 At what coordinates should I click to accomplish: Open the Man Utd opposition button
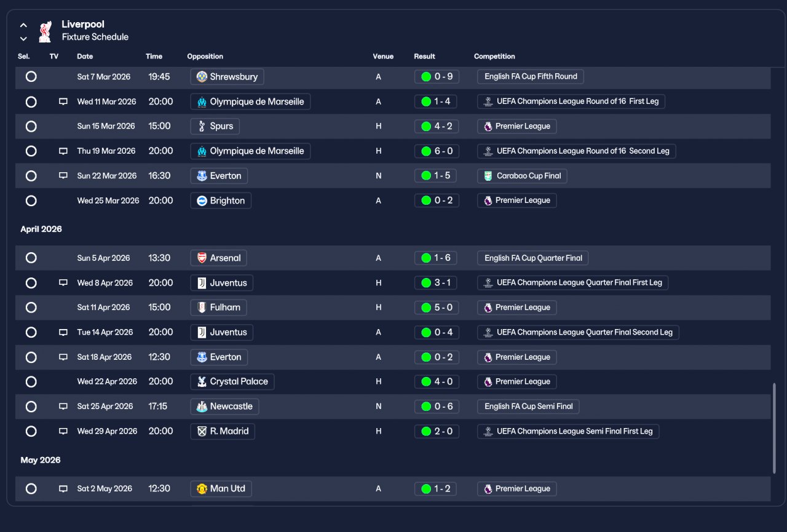pyautogui.click(x=221, y=488)
